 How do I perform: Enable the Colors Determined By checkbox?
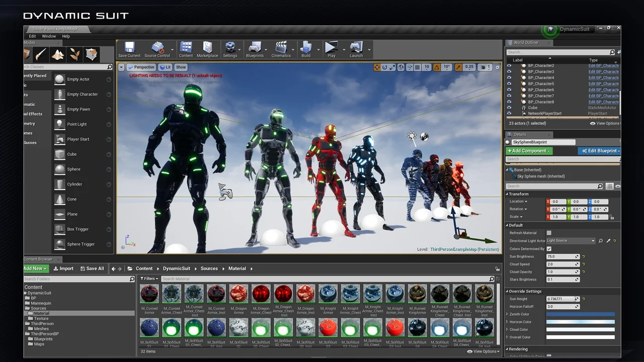pyautogui.click(x=549, y=248)
